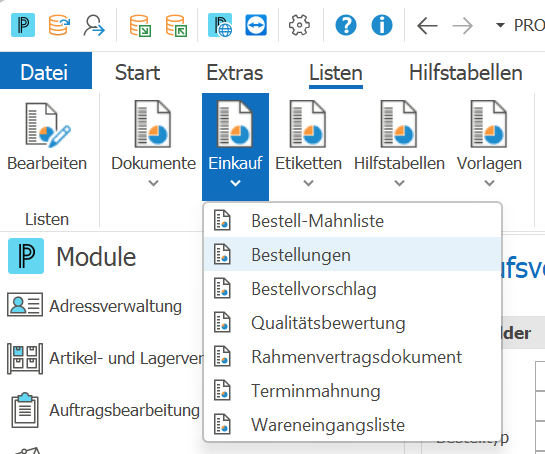Click the Auftragsbearbeitung clipboard icon
The width and height of the screenshot is (545, 454).
[x=25, y=410]
